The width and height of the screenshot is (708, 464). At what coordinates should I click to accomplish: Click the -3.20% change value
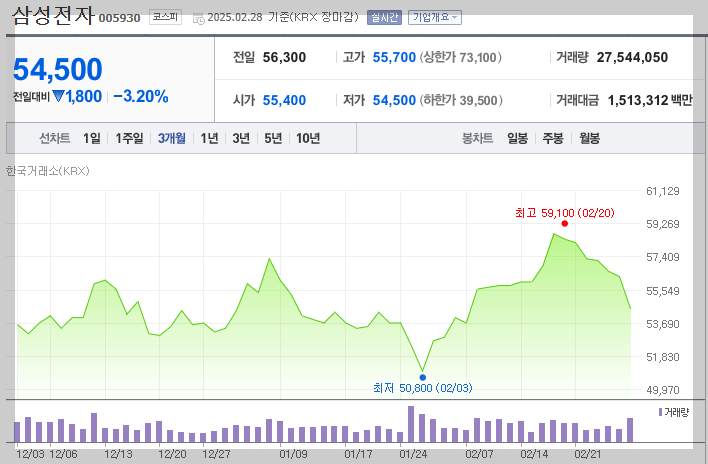(140, 97)
